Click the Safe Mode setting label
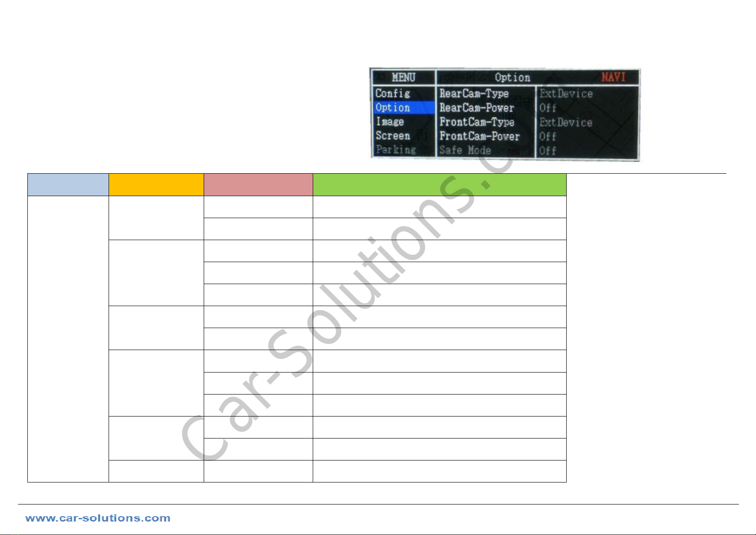 pyautogui.click(x=465, y=150)
